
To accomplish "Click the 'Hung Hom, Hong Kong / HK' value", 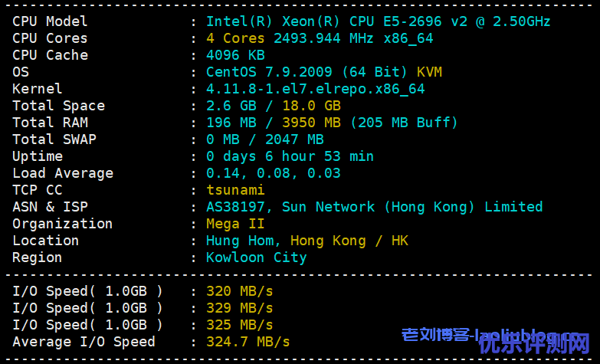I will pyautogui.click(x=307, y=241).
